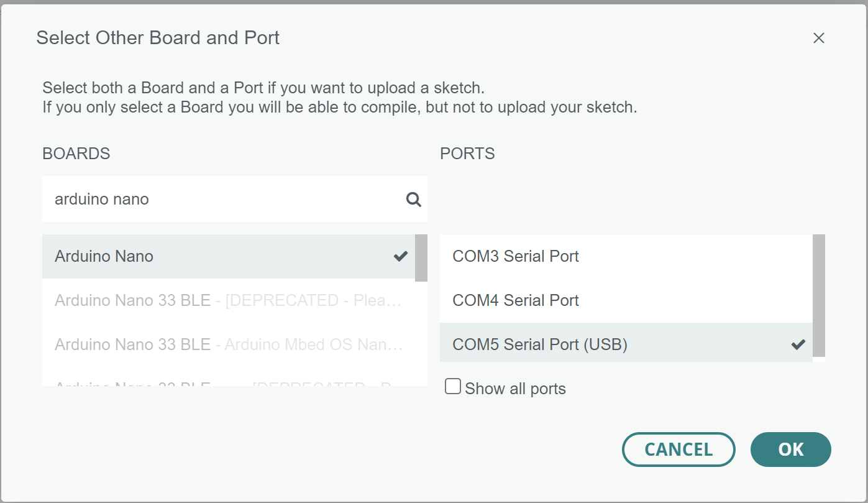Choose Arduino Nano 33 BLE Mbed OS entry
This screenshot has width=868, height=503.
coord(229,344)
